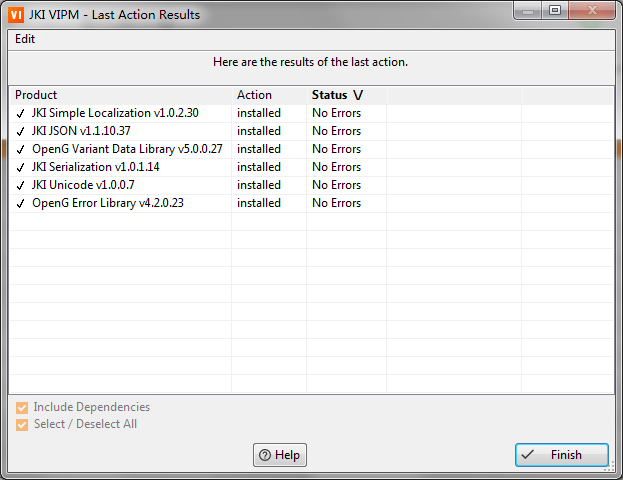Click the question mark icon on Help button
The height and width of the screenshot is (480, 623).
pos(265,455)
